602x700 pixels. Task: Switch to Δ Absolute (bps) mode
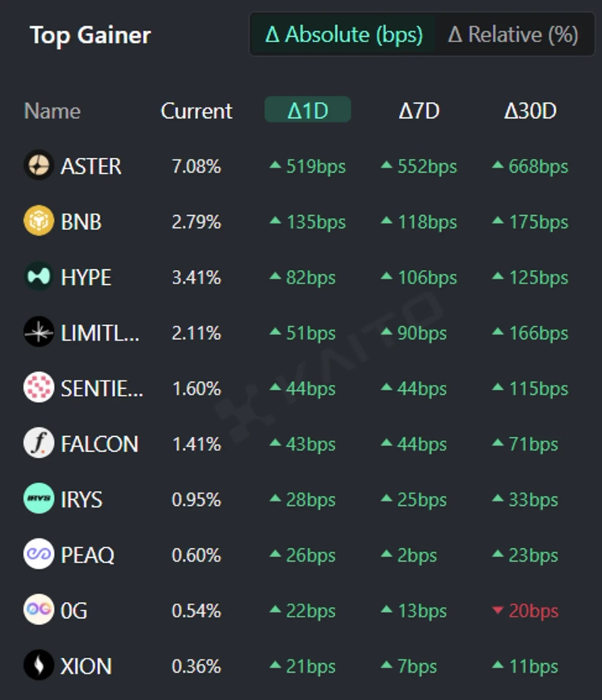(x=344, y=35)
